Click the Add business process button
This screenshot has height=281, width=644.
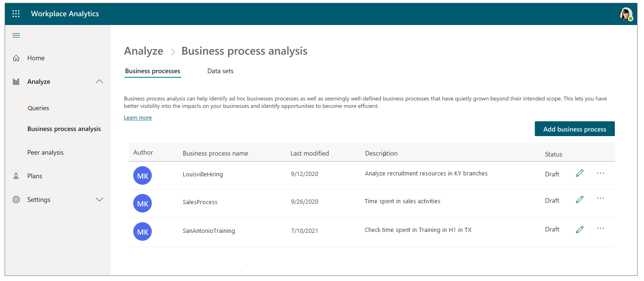(575, 129)
